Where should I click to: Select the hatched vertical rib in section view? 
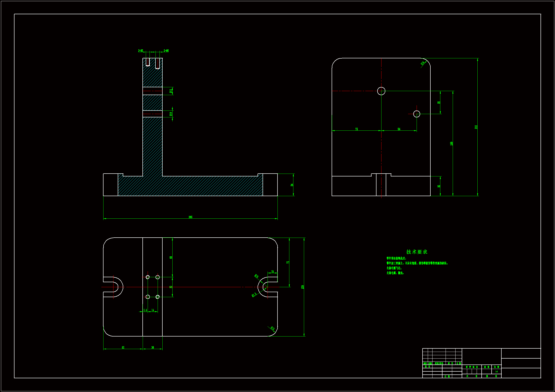153,145
